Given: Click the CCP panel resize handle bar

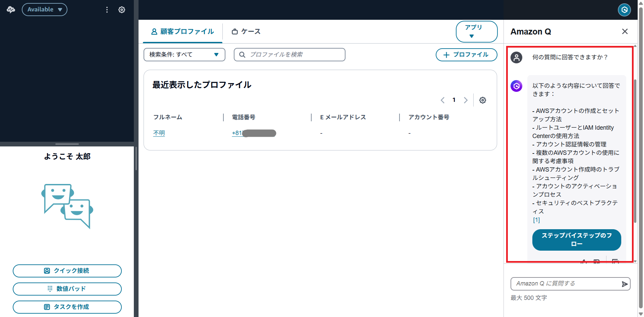Looking at the screenshot, I should [x=67, y=144].
